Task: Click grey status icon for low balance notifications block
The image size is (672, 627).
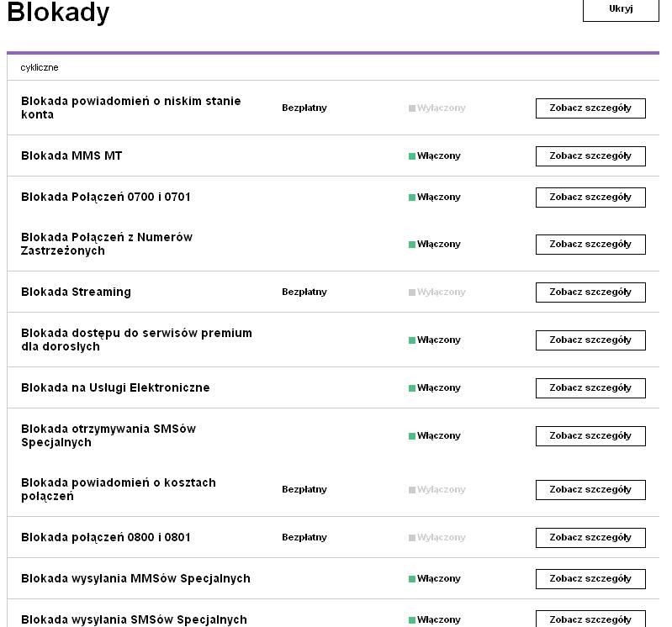Action: [x=412, y=108]
